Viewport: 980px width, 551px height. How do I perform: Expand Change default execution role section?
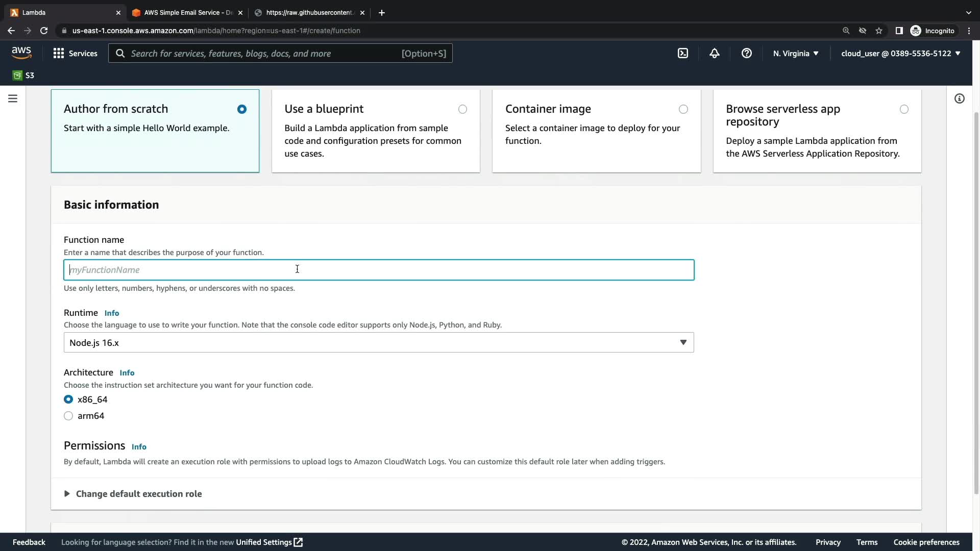pos(138,494)
